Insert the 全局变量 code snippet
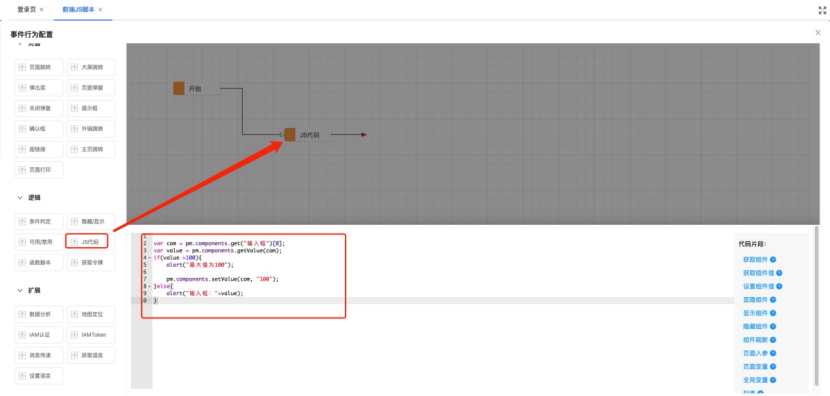The height and width of the screenshot is (396, 830). pyautogui.click(x=755, y=380)
